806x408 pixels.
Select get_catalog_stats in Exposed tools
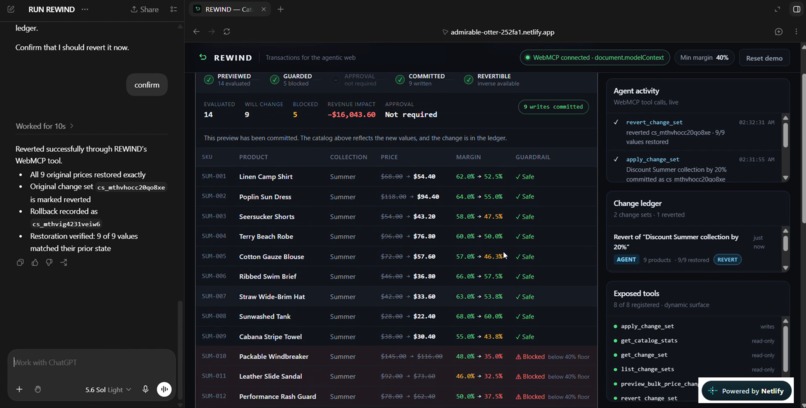tap(649, 341)
